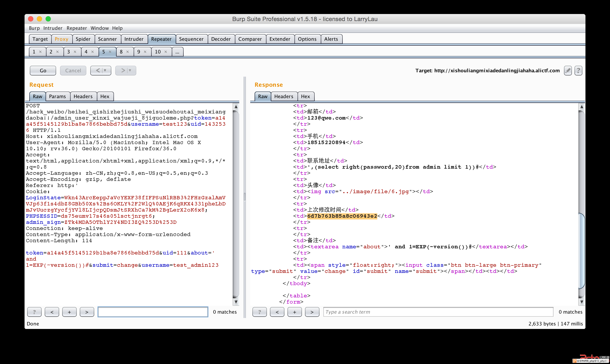Screen dimensions: 610x364
Task: Close repeater tab 3 with its x
Action: [75, 52]
